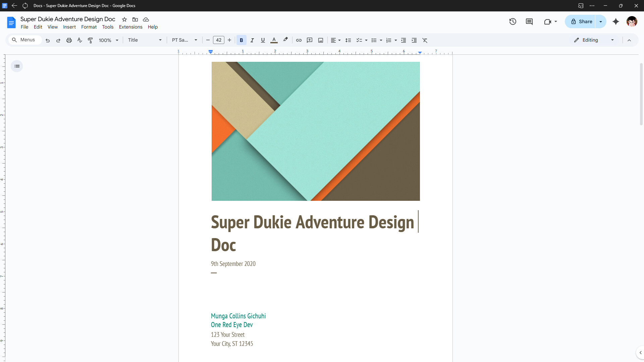Click the insert image icon
Viewport: 644px width, 362px height.
tap(321, 40)
